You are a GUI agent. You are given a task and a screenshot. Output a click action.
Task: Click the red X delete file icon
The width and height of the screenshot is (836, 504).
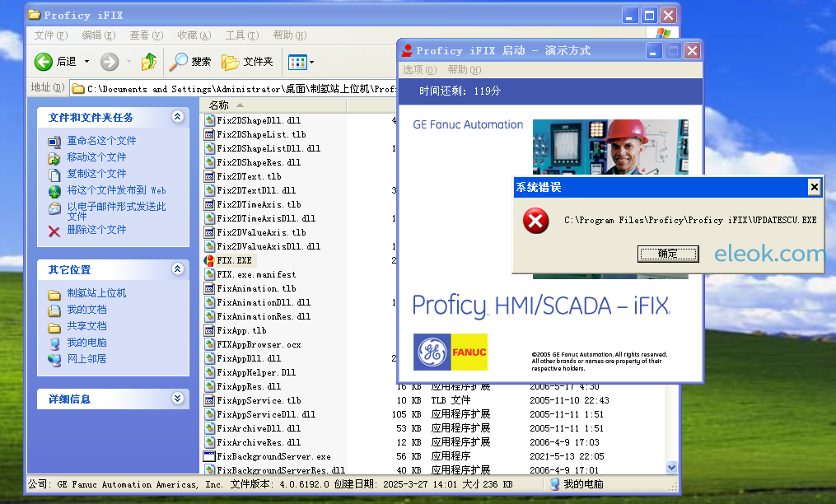pyautogui.click(x=54, y=231)
